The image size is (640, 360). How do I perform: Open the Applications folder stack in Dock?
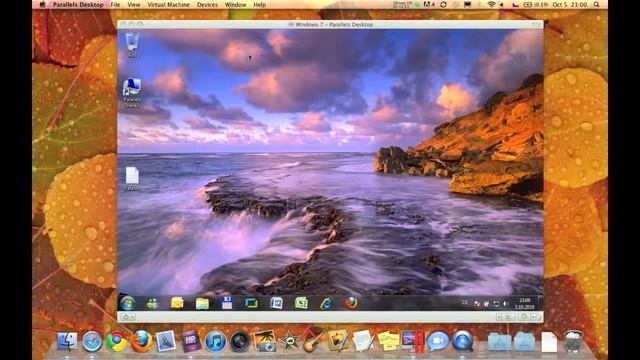(x=499, y=342)
